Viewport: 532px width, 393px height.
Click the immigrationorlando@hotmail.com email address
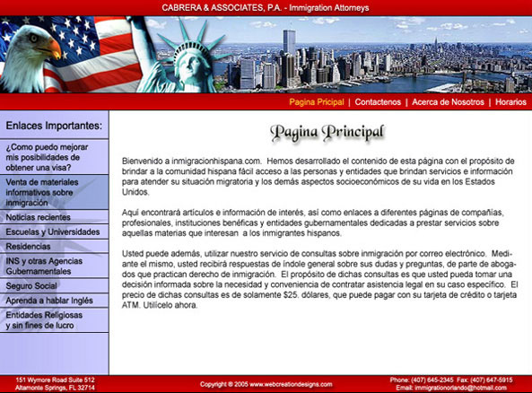[460, 388]
